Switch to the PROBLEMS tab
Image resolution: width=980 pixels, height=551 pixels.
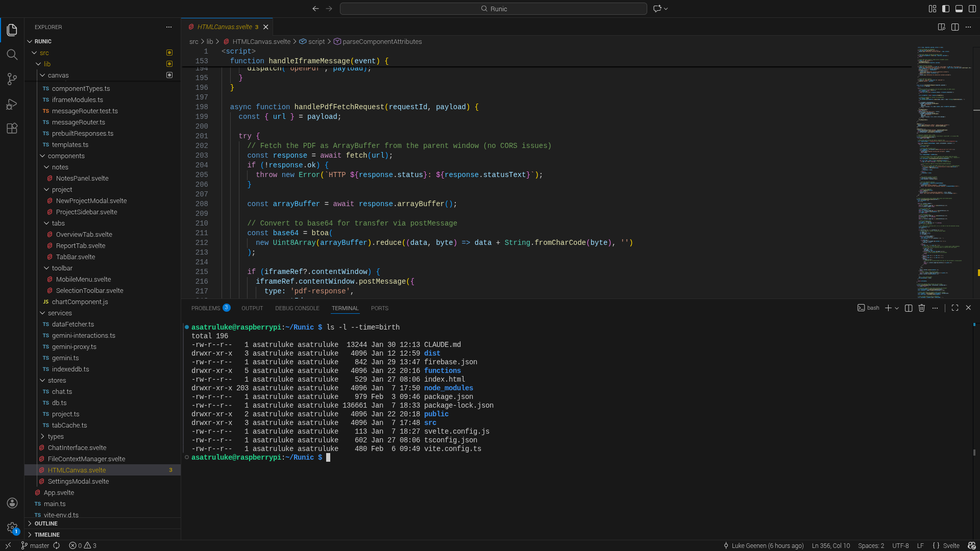[x=206, y=308]
